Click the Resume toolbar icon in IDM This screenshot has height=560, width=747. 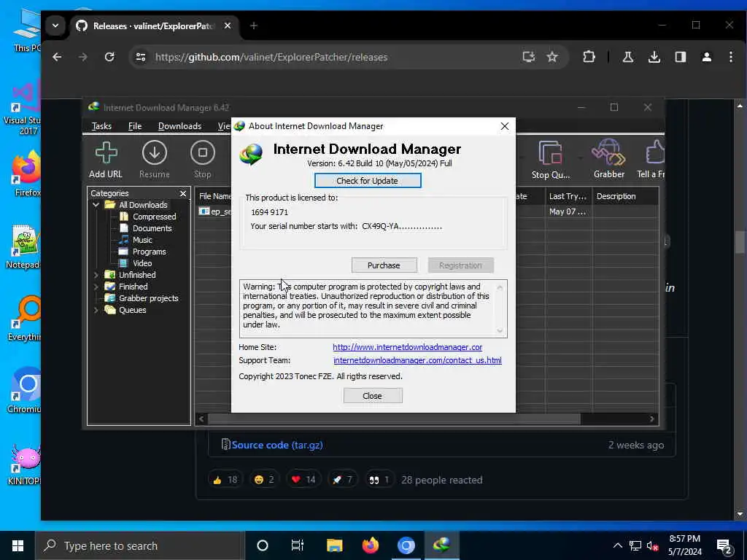155,160
